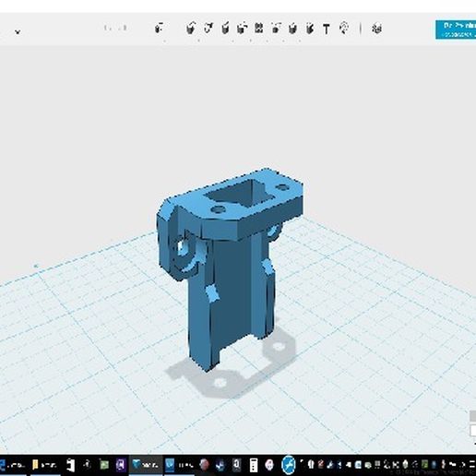
Task: Open the red sphere taskbar icon
Action: click(204, 465)
